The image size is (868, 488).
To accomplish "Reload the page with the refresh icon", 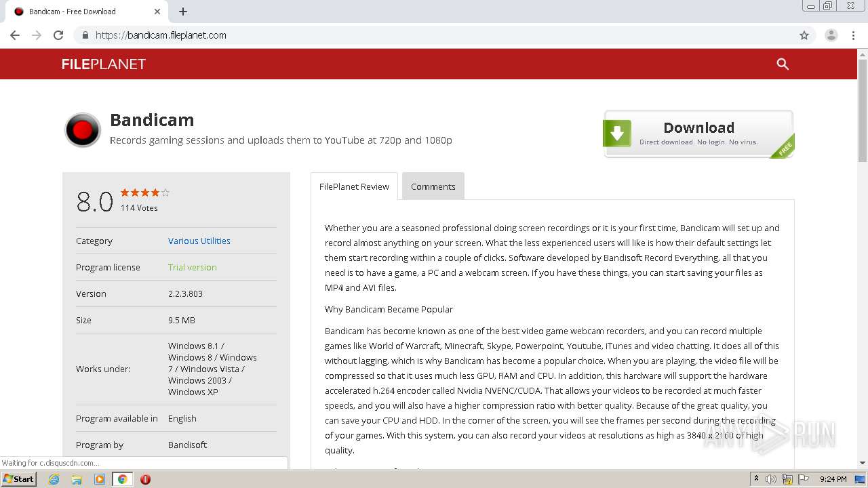I will (x=58, y=35).
